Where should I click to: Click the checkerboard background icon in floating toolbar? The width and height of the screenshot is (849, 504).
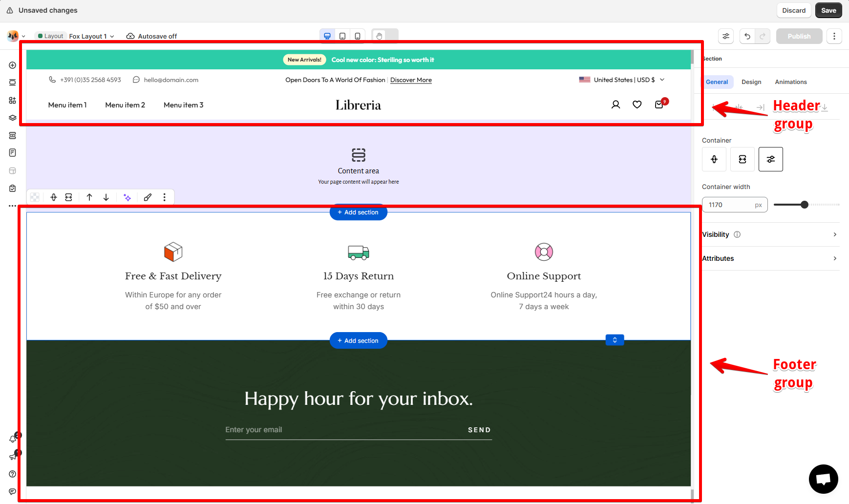pos(35,197)
